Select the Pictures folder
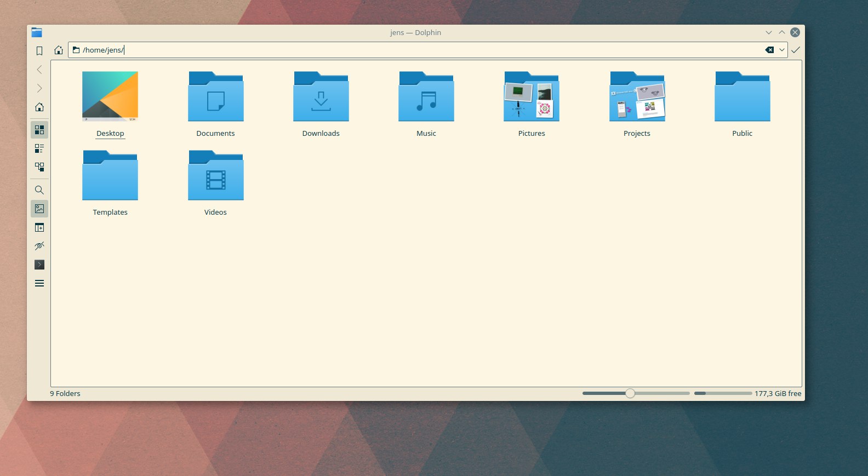The image size is (868, 476). click(532, 104)
